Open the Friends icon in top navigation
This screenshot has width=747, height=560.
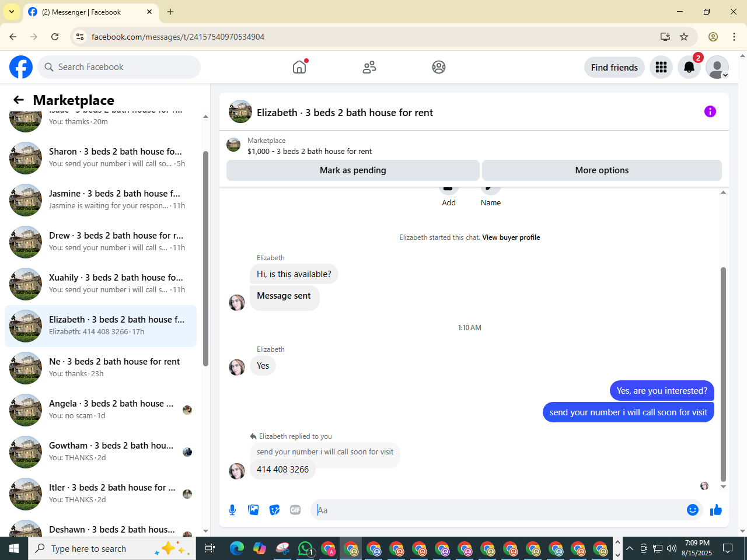tap(369, 67)
